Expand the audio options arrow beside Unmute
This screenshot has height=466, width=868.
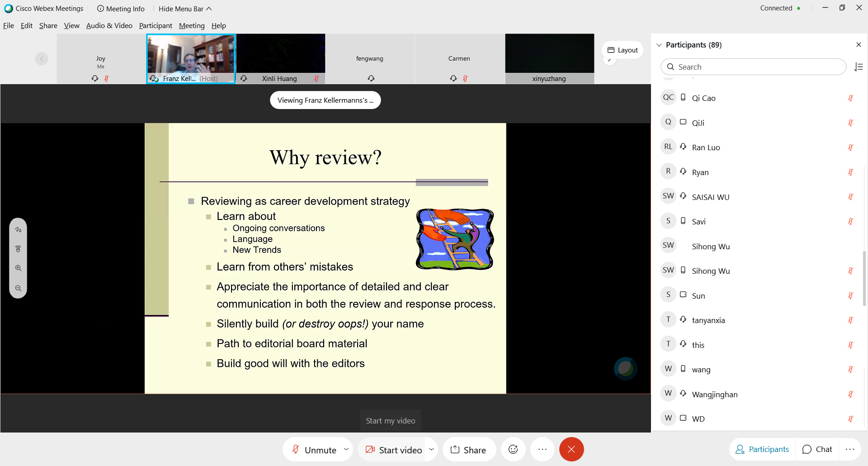[x=346, y=449]
